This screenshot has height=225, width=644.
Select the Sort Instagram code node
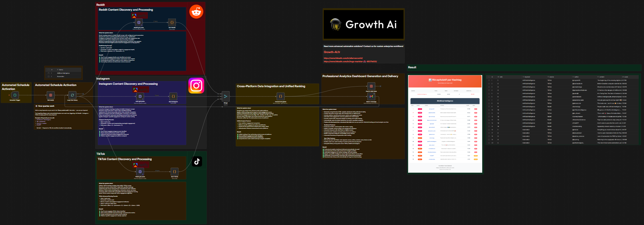pyautogui.click(x=173, y=96)
